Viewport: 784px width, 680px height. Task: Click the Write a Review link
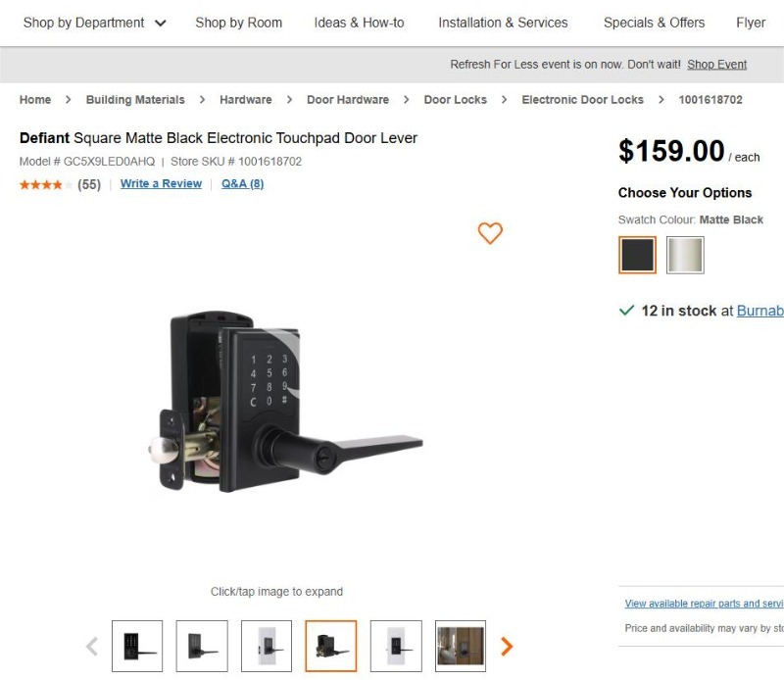[x=161, y=183]
